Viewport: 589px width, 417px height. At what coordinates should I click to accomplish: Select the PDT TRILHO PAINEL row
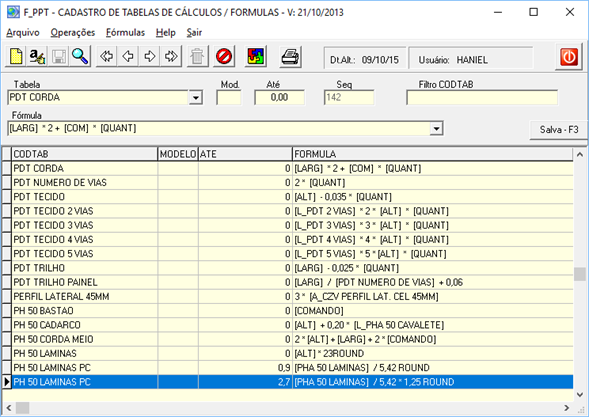pyautogui.click(x=288, y=282)
